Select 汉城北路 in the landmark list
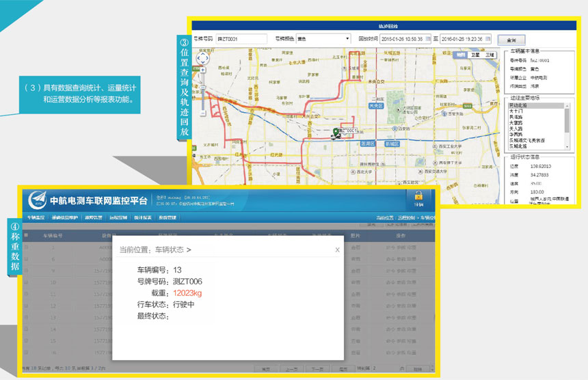Viewport: 588px width, 380px height. pyautogui.click(x=518, y=146)
